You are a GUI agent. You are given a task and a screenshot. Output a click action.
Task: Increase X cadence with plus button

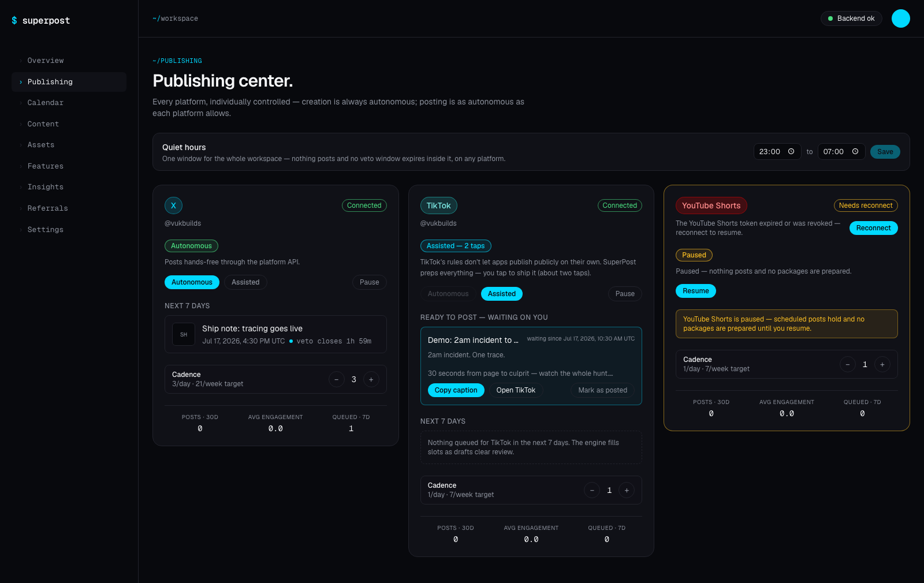(371, 379)
